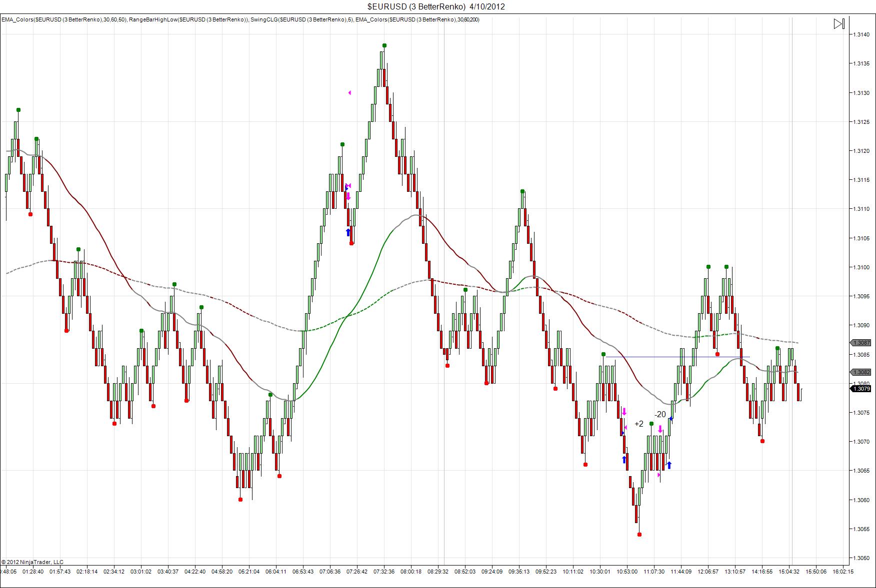
Task: Click the 1.3140 price axis label
Action: coord(861,34)
